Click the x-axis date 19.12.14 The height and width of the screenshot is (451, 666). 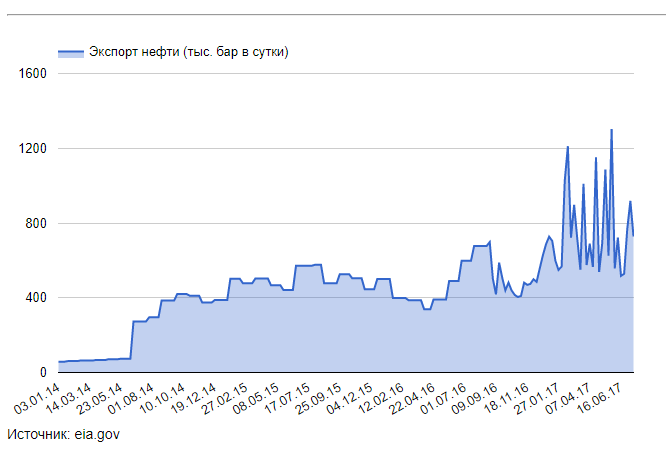[193, 398]
